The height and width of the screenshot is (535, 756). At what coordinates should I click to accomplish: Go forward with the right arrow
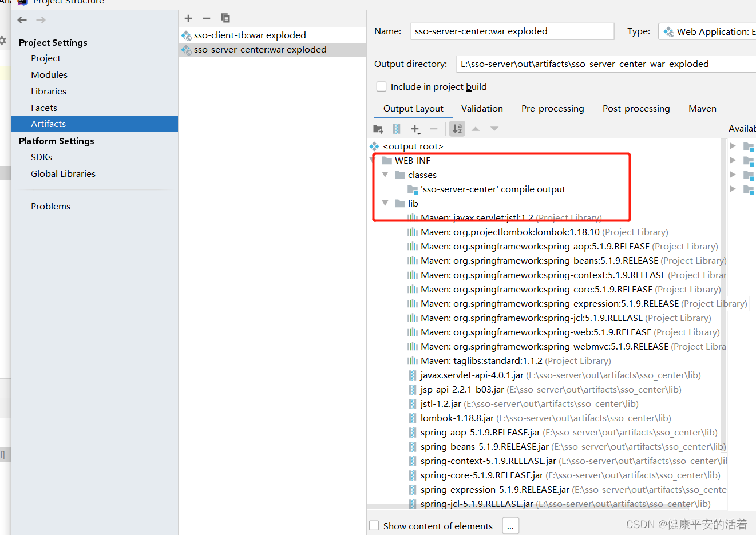tap(41, 20)
